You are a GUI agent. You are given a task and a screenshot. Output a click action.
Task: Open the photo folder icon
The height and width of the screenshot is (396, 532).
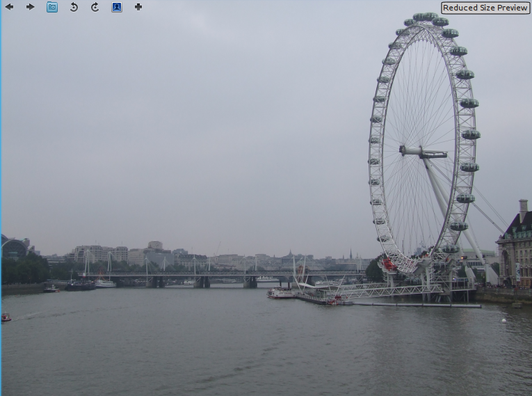pos(52,7)
